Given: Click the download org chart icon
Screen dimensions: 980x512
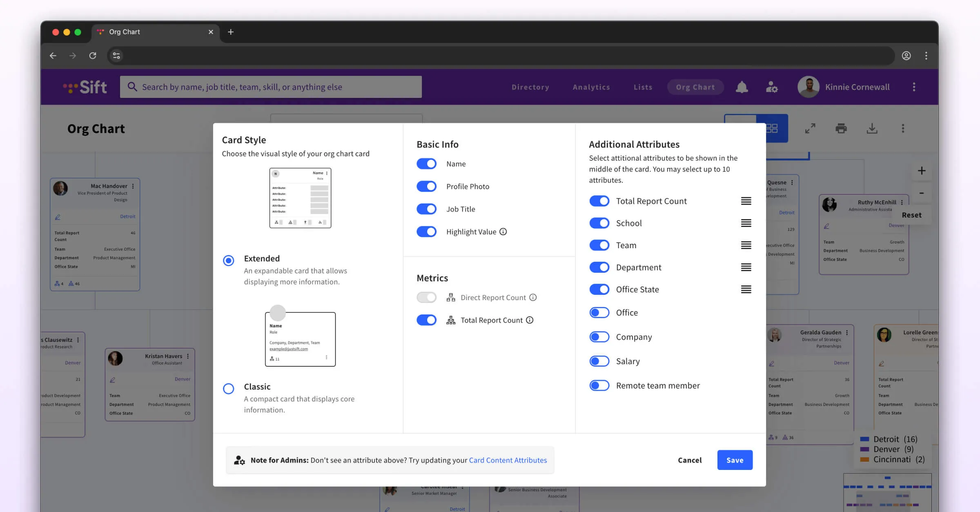Looking at the screenshot, I should coord(872,129).
